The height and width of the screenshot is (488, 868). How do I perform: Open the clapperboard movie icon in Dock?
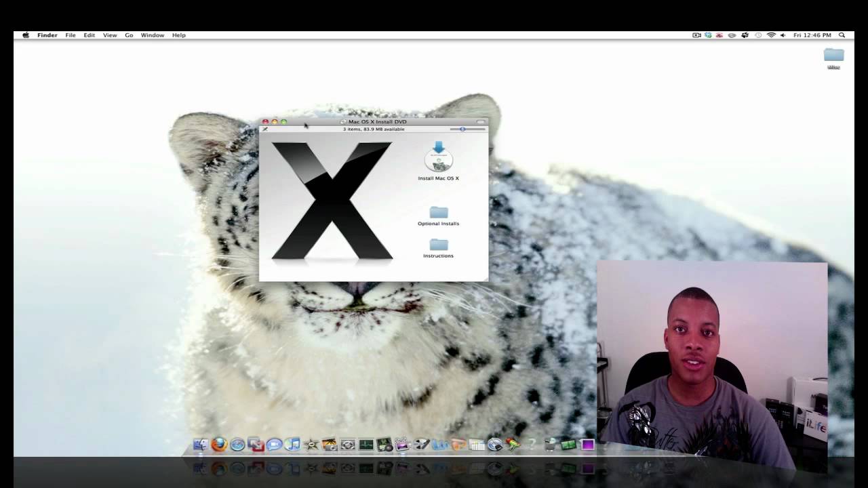[x=402, y=445]
